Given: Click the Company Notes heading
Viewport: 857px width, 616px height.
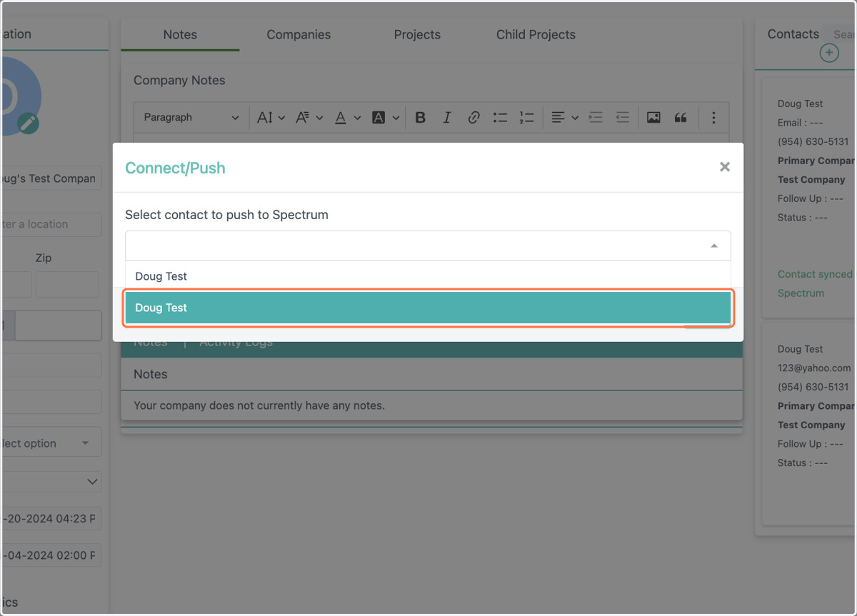Looking at the screenshot, I should tap(179, 81).
